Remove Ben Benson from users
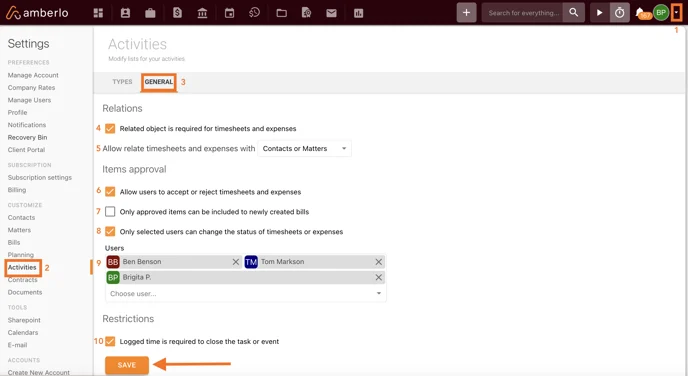Image resolution: width=688 pixels, height=376 pixels. (236, 262)
